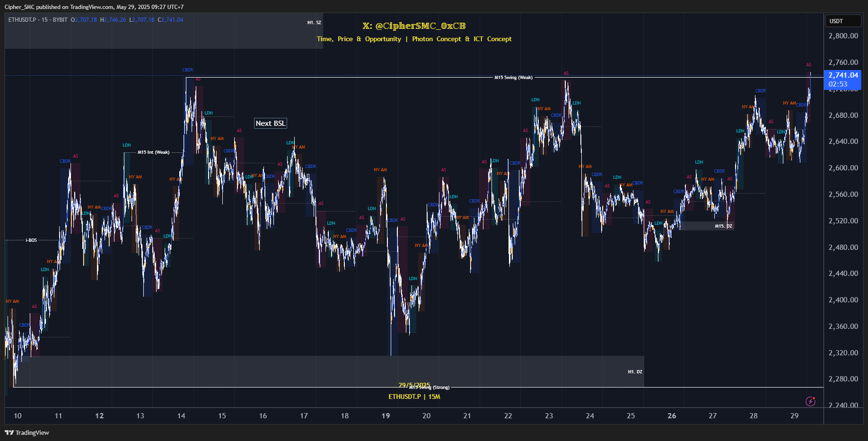Click the 2,680.00 price axis level

[843, 115]
